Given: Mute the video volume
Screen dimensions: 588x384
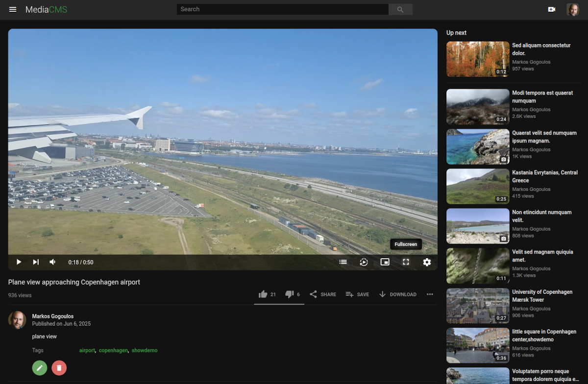Looking at the screenshot, I should (x=53, y=262).
